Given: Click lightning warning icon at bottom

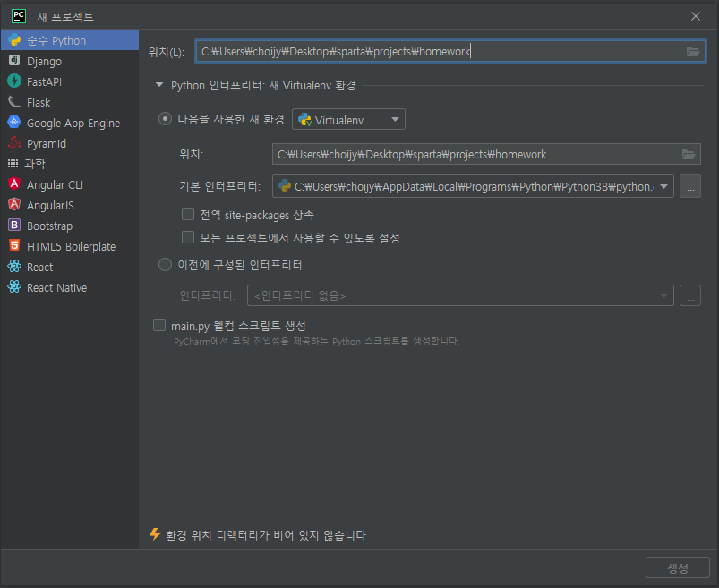Looking at the screenshot, I should (x=155, y=534).
